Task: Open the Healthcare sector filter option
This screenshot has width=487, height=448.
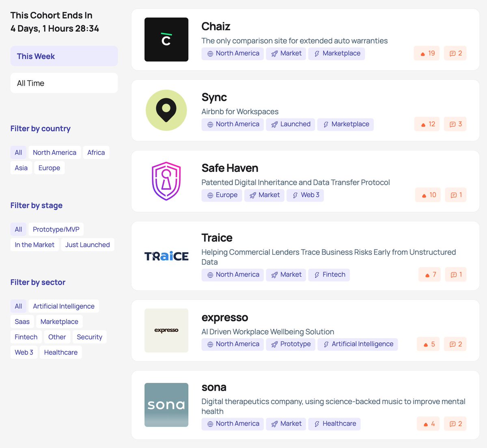Action: [60, 352]
